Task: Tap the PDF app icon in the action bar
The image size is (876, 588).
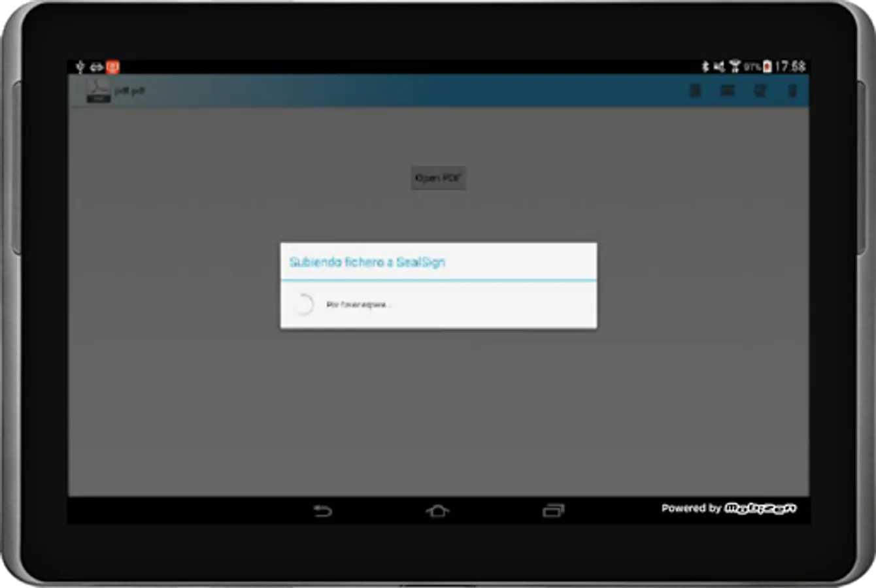Action: (x=98, y=91)
